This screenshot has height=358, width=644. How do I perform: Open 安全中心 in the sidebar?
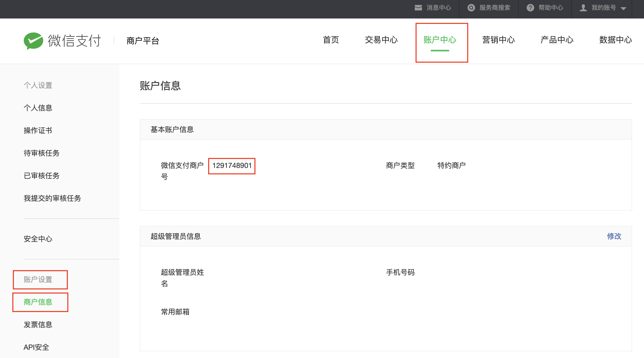(38, 239)
